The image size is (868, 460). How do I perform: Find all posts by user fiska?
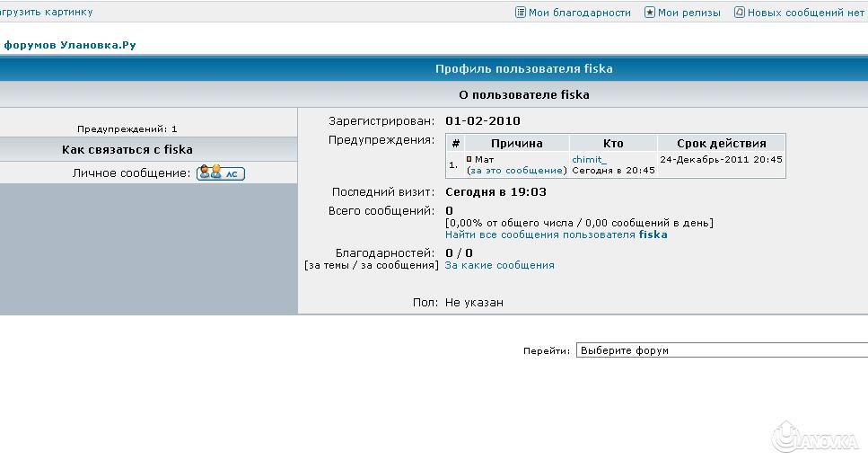[x=557, y=234]
